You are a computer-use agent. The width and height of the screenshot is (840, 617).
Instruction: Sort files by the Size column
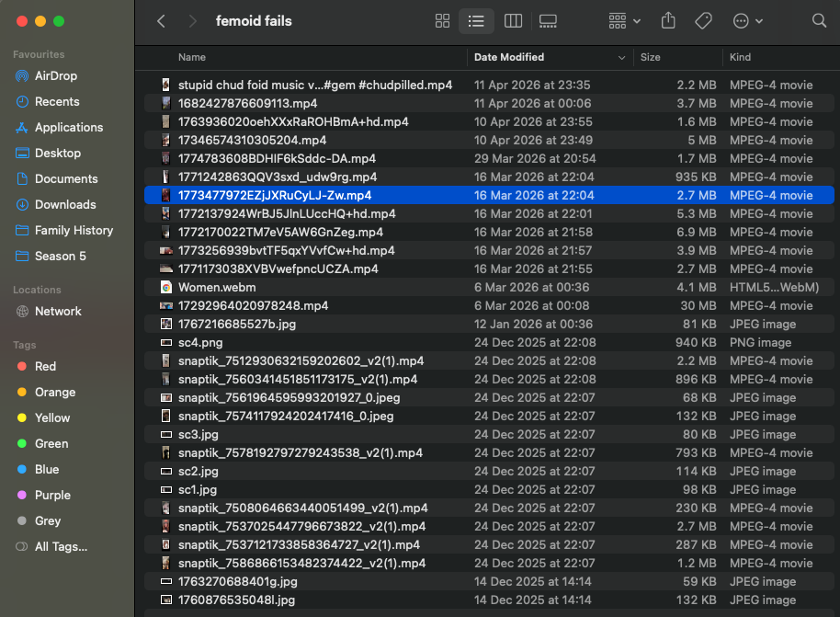point(651,57)
